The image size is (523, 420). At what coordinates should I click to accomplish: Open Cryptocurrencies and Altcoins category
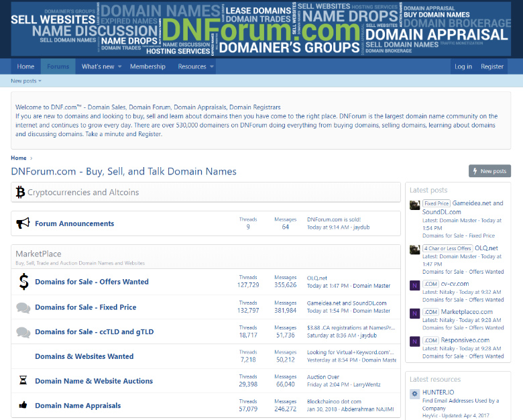point(83,193)
